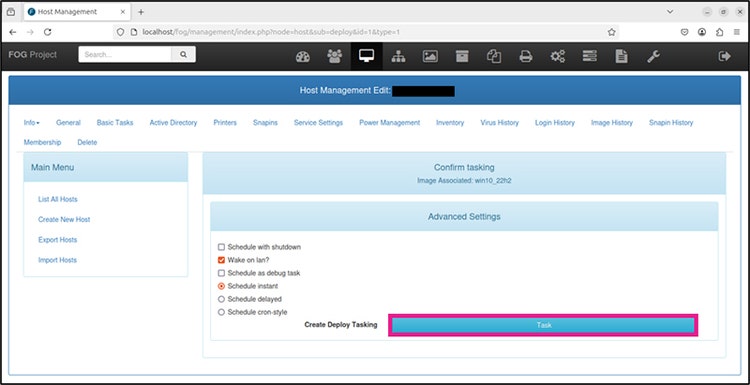
Task: Follow the Create New Host link
Action: click(x=64, y=220)
